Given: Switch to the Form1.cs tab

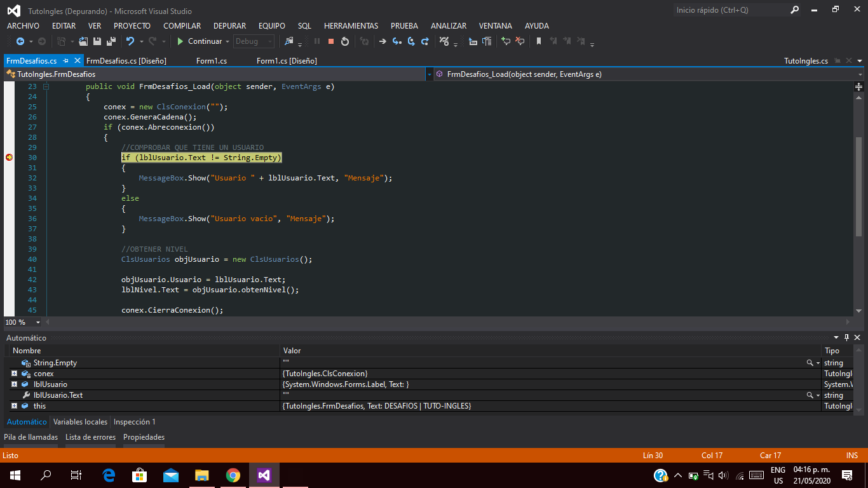Looking at the screenshot, I should [x=212, y=61].
